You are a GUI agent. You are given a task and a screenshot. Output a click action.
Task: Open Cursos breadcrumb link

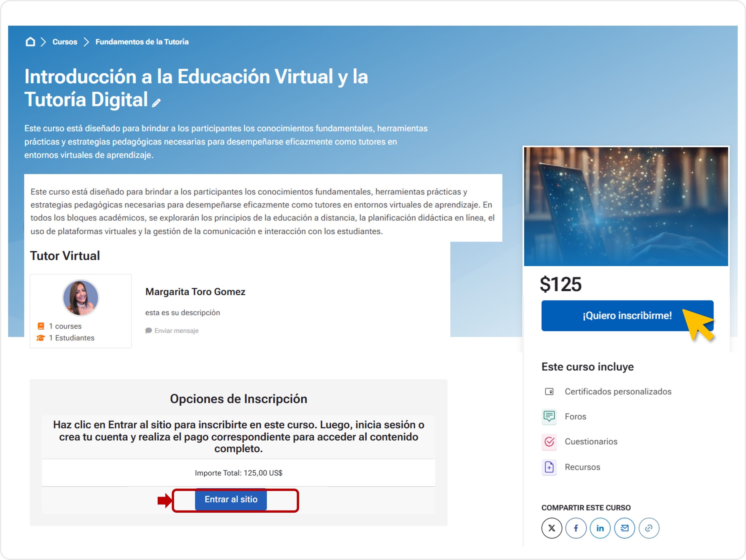[65, 42]
